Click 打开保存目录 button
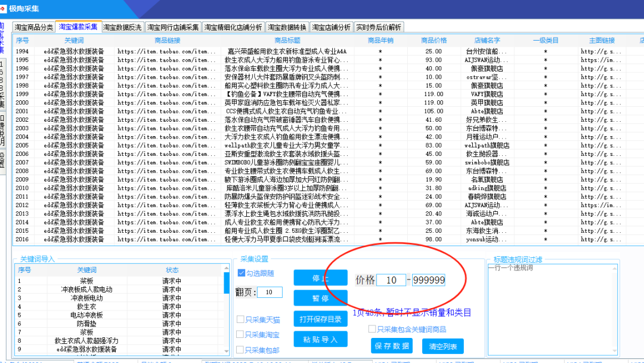The width and height of the screenshot is (644, 363). [x=320, y=318]
